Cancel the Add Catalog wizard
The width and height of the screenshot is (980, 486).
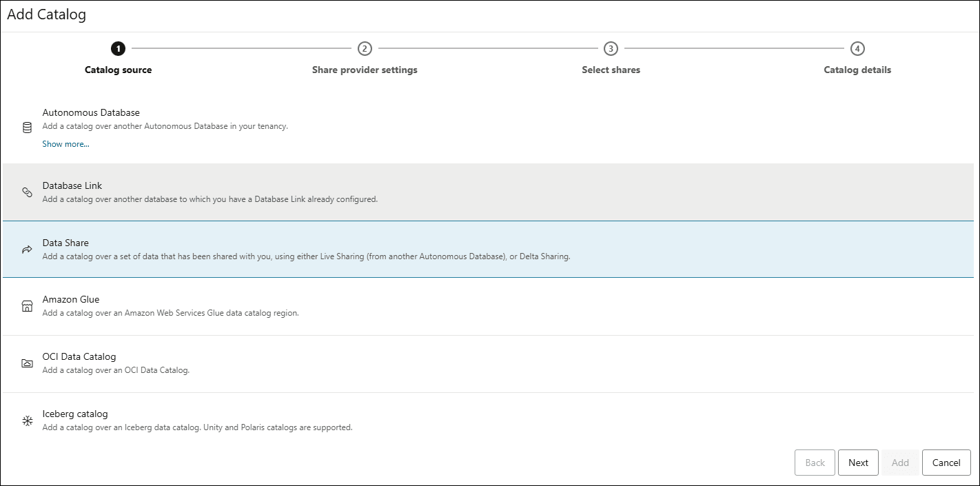(x=946, y=462)
